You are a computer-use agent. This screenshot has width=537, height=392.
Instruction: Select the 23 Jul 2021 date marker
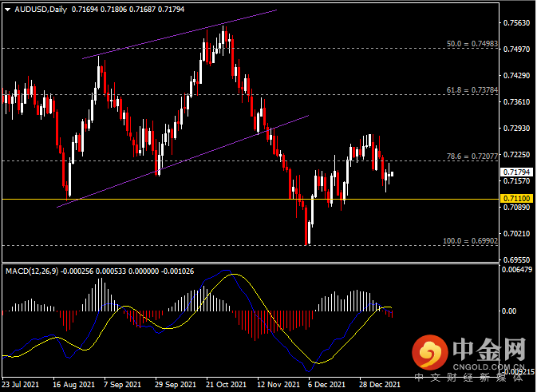pos(21,384)
